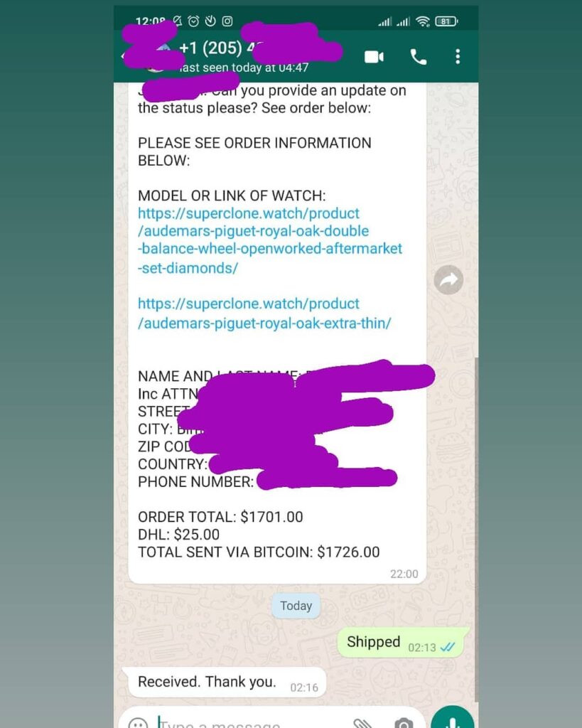Tap the alarm clock icon in status bar
Screen dimensions: 582x728
193,21
